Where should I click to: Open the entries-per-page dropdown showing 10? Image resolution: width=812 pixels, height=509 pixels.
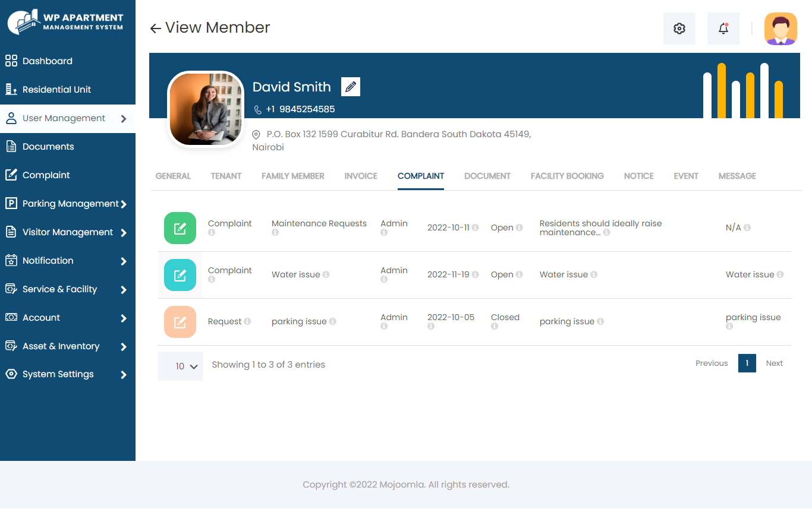point(180,366)
